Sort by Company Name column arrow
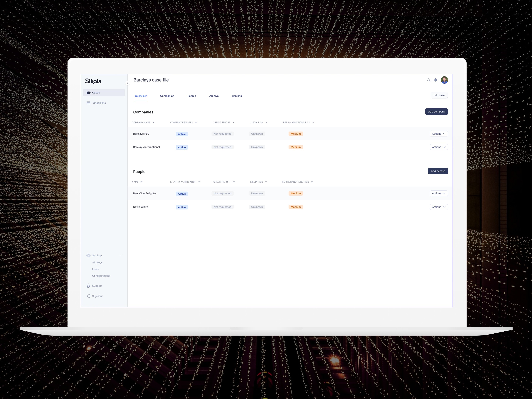532x399 pixels. pos(153,123)
